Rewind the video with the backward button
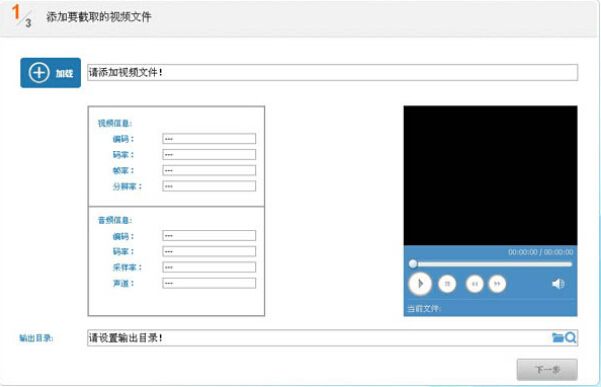Viewport: 601px width, 387px height. [475, 284]
